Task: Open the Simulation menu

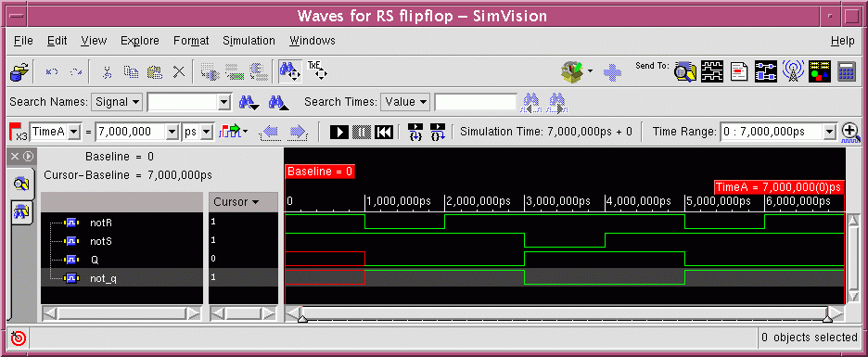Action: click(x=249, y=41)
